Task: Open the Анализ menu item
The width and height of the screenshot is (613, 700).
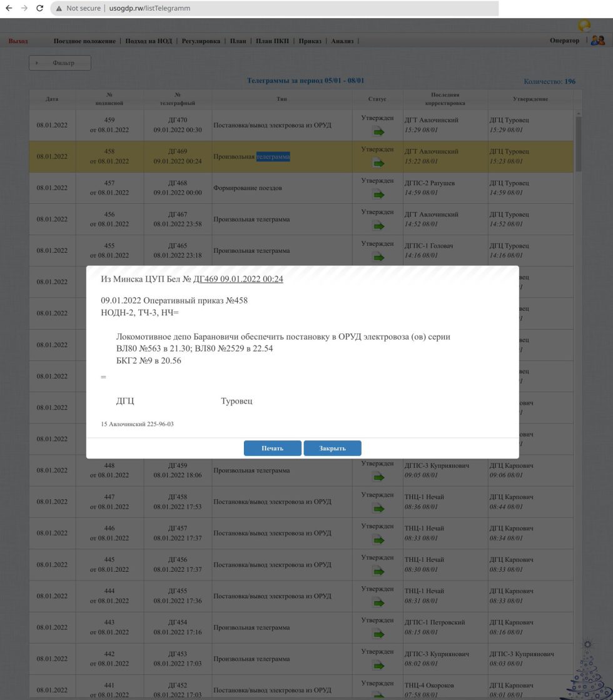Action: tap(342, 41)
